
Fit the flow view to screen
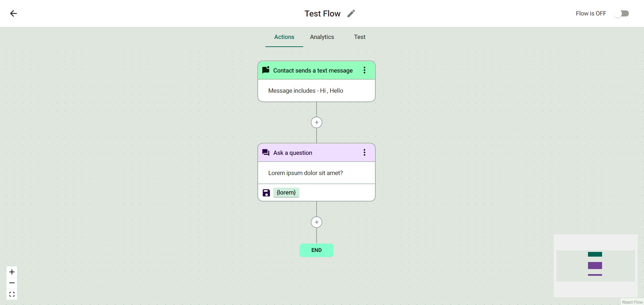click(x=12, y=294)
